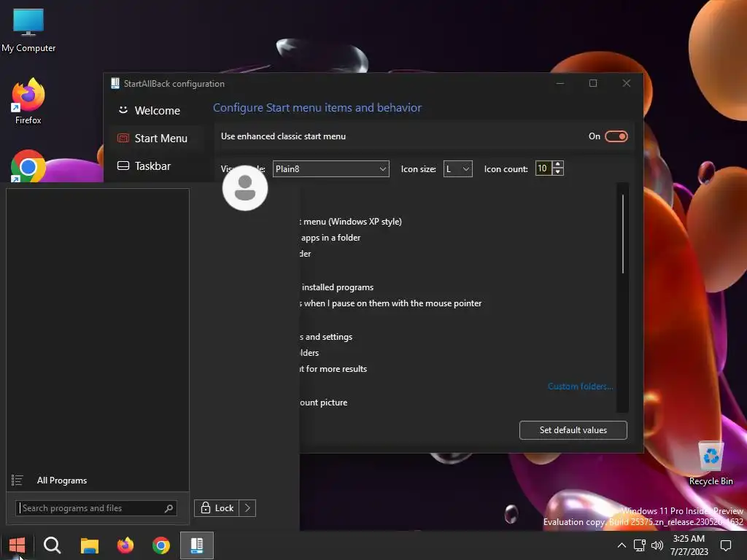Select the Chrome desktop shortcut
This screenshot has height=560, width=747.
(28, 166)
